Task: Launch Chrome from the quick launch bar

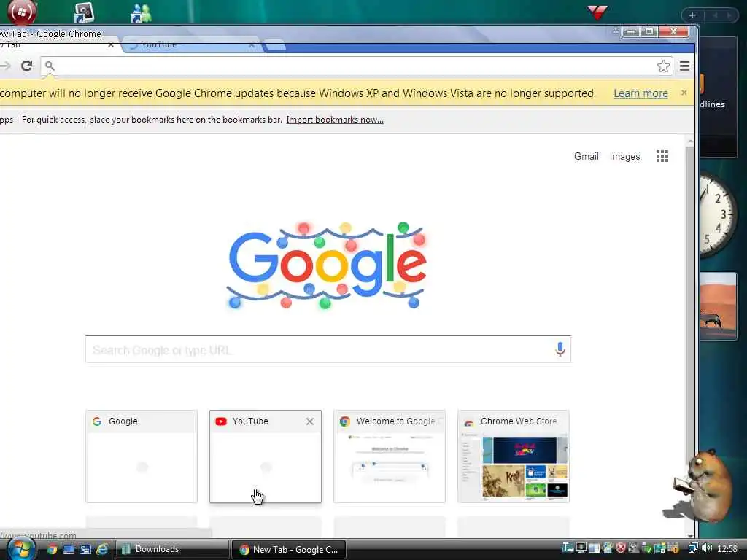Action: tap(52, 550)
